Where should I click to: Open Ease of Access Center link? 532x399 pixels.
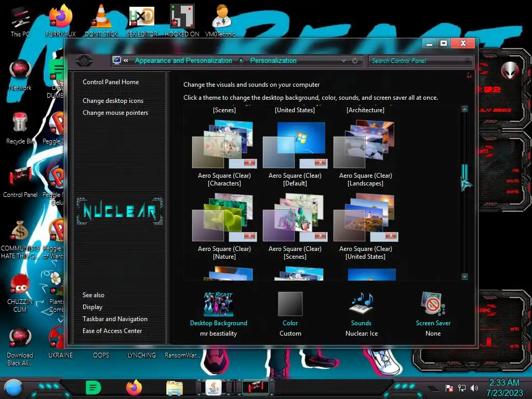112,331
